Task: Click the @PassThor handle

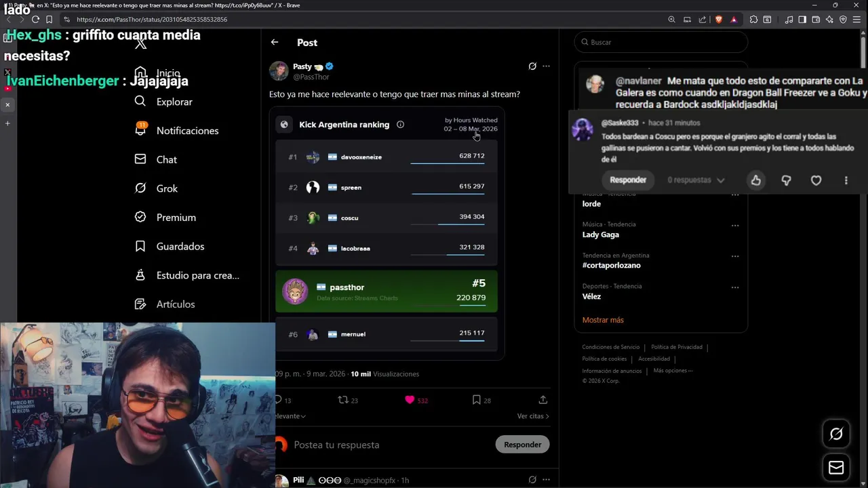Action: pos(311,77)
